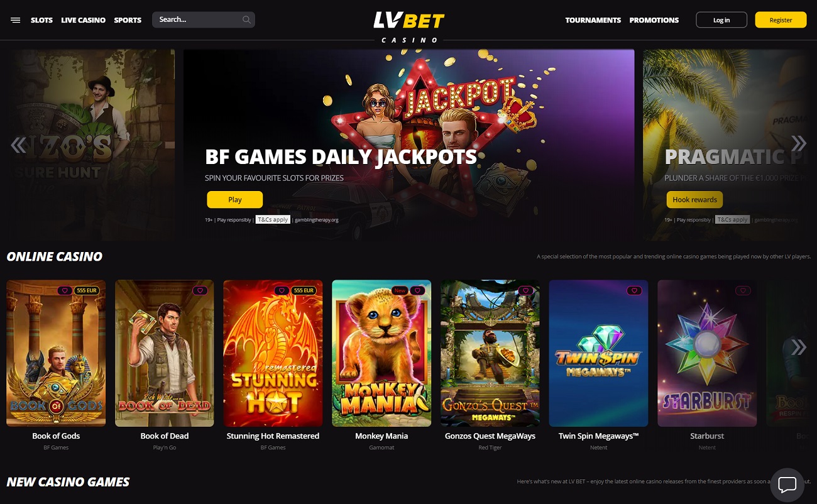Show next banner with right chevrons
Screen dimensions: 817x504
click(x=798, y=143)
